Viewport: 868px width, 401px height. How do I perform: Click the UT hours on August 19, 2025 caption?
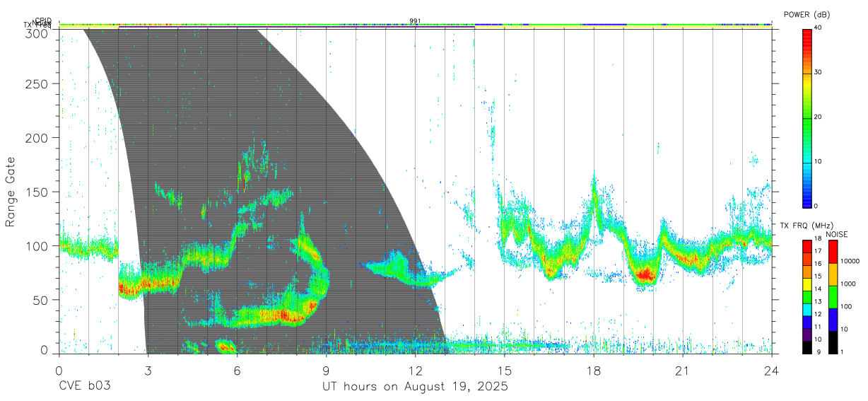click(416, 387)
